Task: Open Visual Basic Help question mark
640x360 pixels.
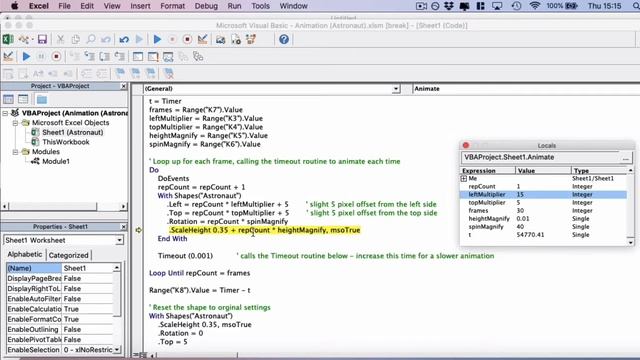Action: 284,40
